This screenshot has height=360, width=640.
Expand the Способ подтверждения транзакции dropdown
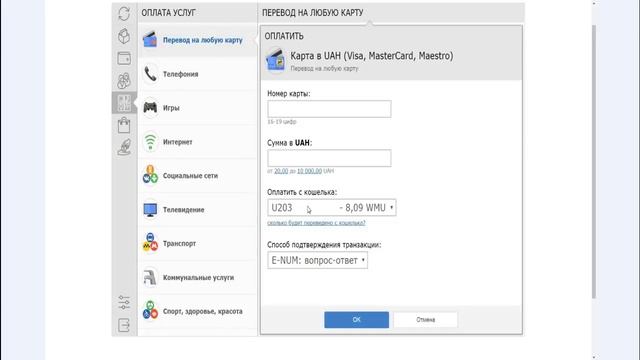point(318,260)
